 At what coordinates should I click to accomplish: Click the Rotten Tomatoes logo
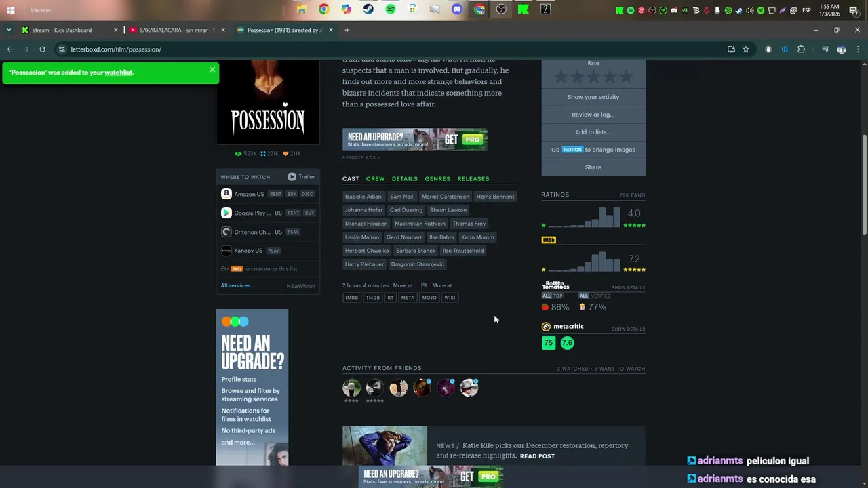(x=555, y=285)
